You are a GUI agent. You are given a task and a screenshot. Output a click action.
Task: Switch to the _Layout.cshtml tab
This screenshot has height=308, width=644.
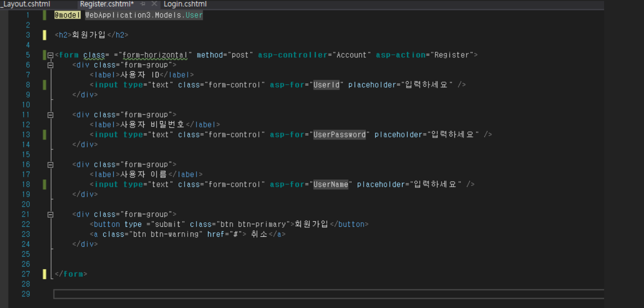point(25,4)
